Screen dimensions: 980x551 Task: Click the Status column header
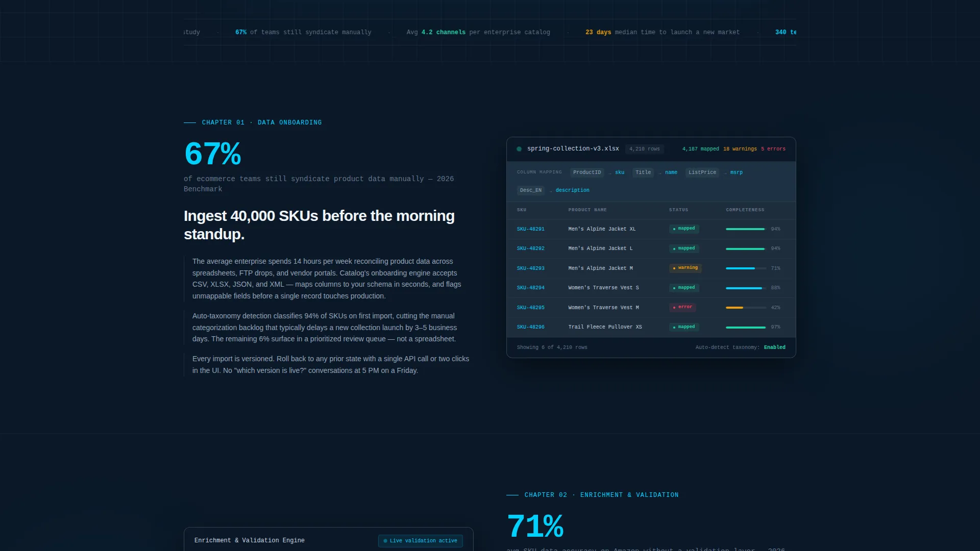[678, 210]
